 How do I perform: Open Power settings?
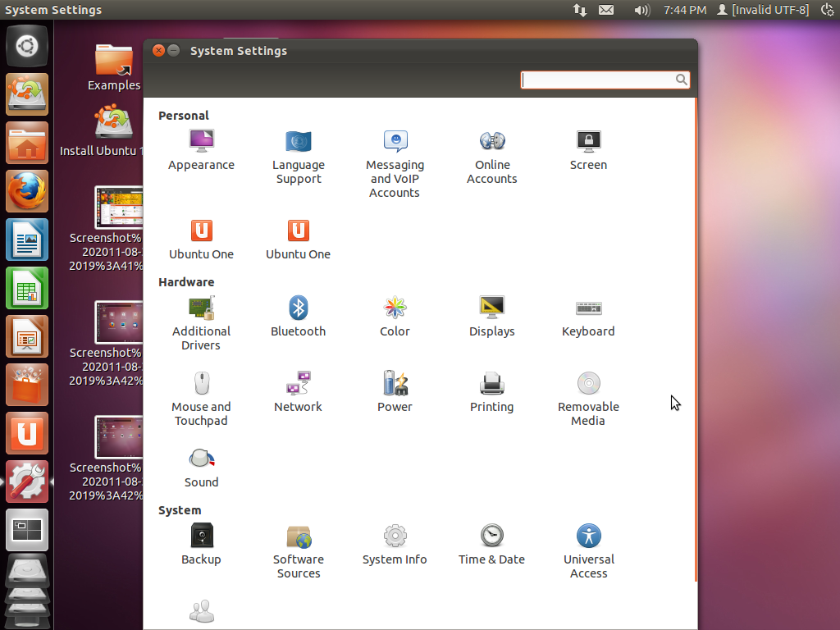tap(395, 392)
